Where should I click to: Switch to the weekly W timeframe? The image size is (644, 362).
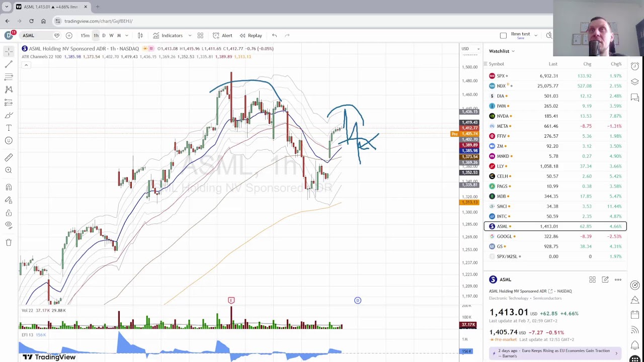click(x=111, y=35)
